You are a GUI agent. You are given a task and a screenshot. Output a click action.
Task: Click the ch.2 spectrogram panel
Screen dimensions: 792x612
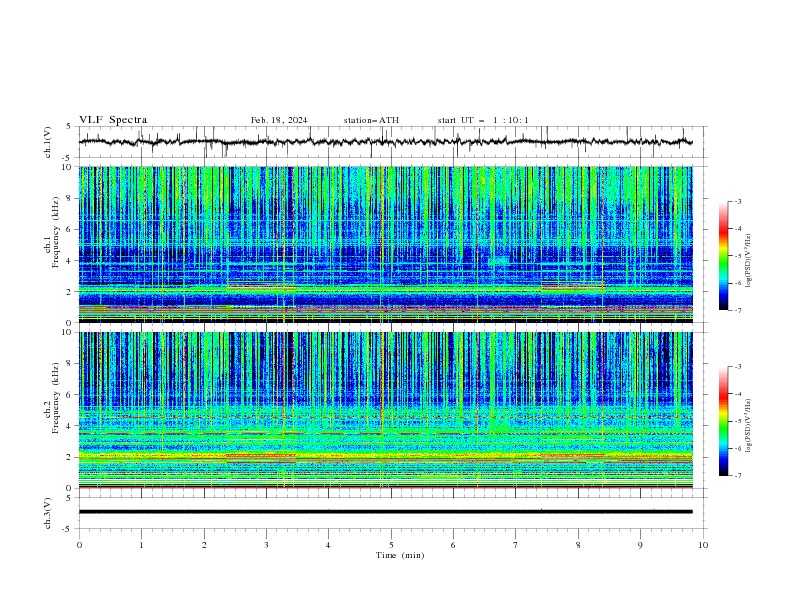tap(385, 410)
